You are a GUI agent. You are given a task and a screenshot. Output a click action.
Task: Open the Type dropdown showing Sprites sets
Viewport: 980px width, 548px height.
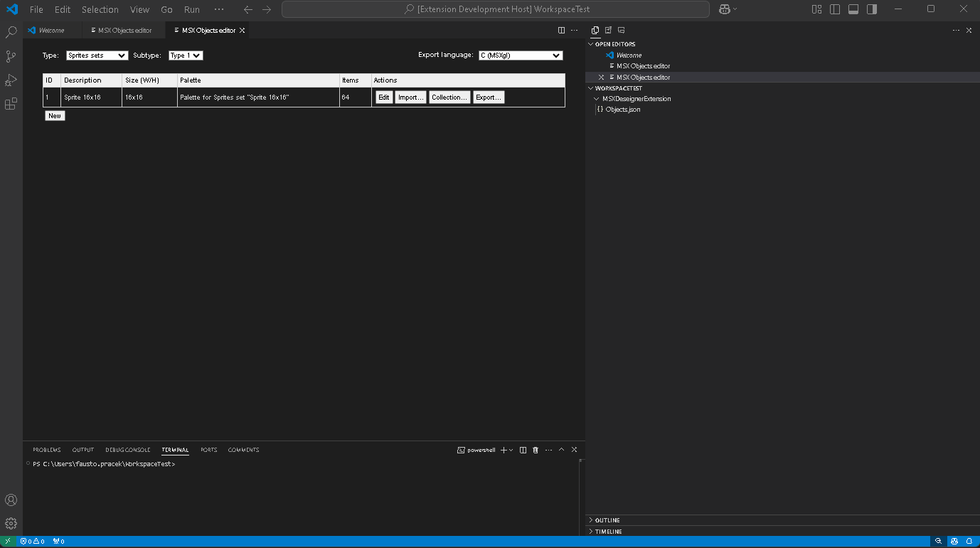(x=97, y=56)
